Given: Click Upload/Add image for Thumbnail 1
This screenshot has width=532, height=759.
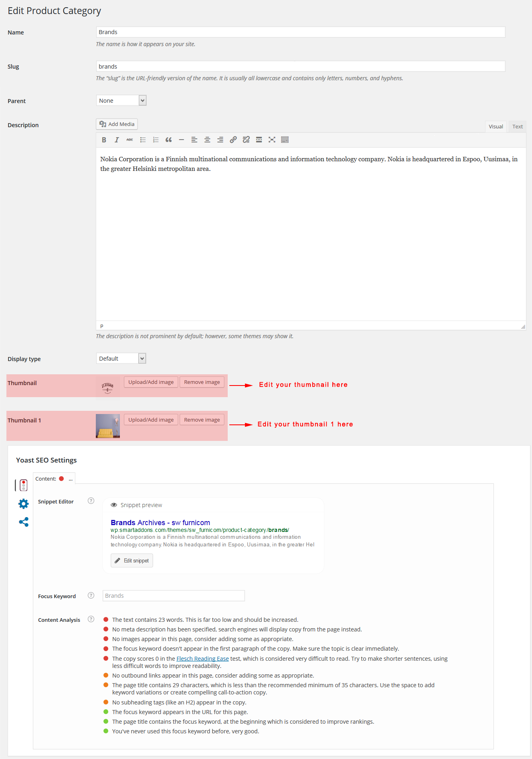Looking at the screenshot, I should pos(151,420).
